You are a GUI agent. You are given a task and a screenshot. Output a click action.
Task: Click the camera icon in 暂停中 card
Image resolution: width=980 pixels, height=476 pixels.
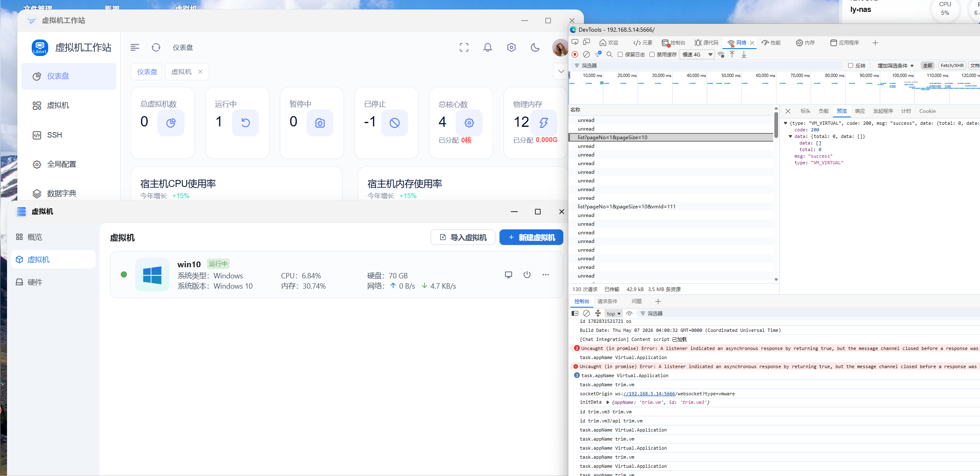[x=320, y=123]
